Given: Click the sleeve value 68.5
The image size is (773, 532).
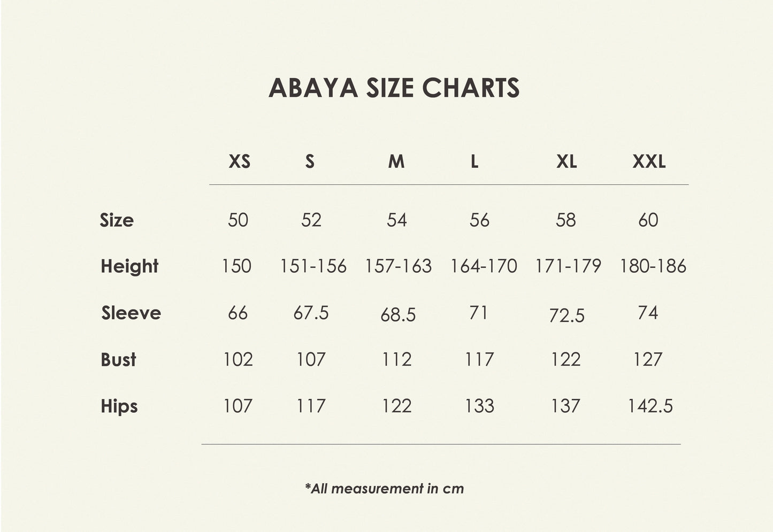Looking at the screenshot, I should (398, 315).
